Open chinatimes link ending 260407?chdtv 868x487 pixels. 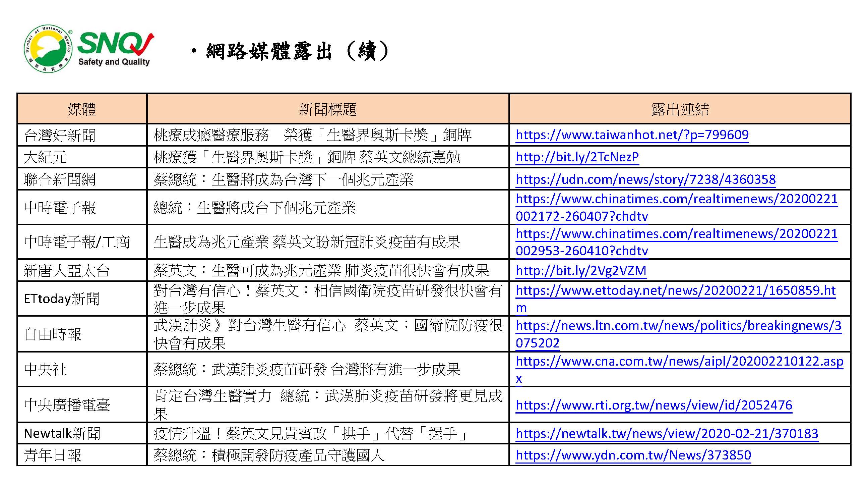pyautogui.click(x=677, y=207)
